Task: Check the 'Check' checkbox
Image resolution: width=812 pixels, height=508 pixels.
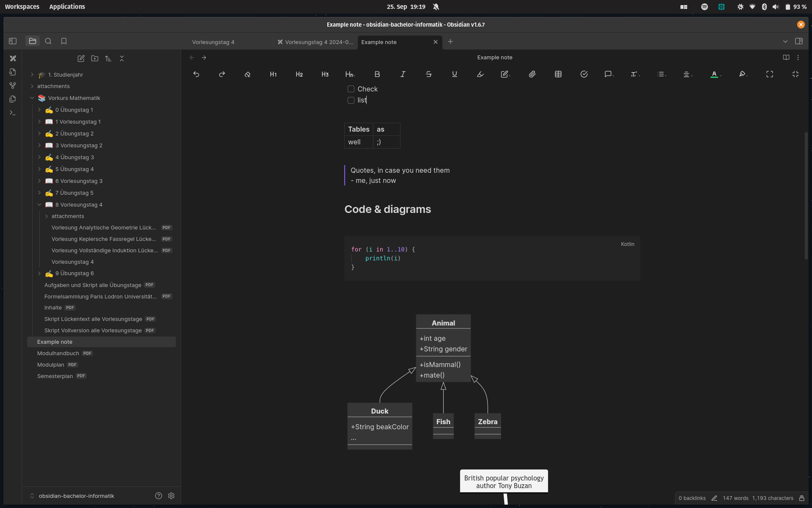Action: [351, 89]
